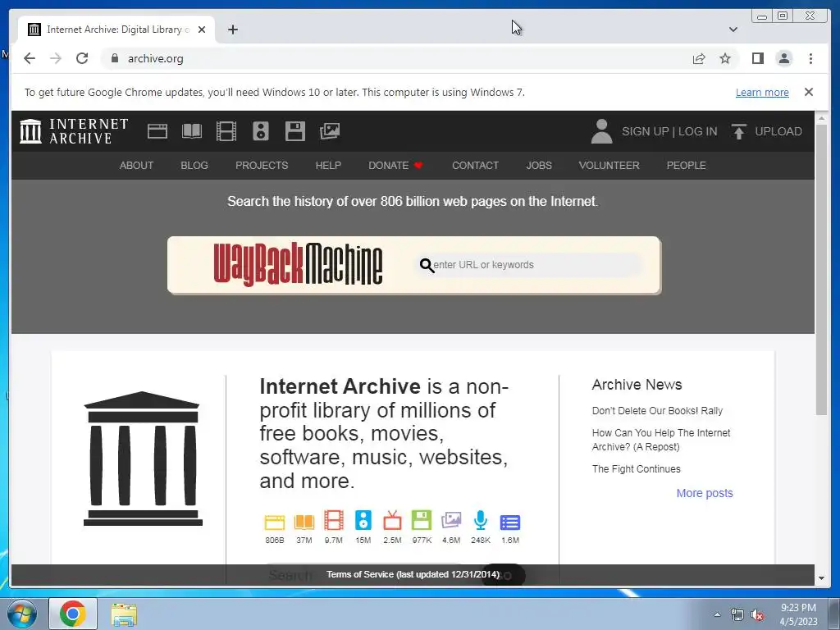Open a new browser tab

(x=232, y=30)
